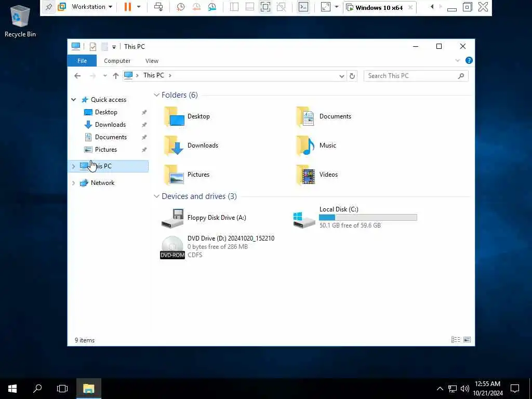Select the Desktop folder in Folders
This screenshot has width=532, height=399.
tap(187, 116)
